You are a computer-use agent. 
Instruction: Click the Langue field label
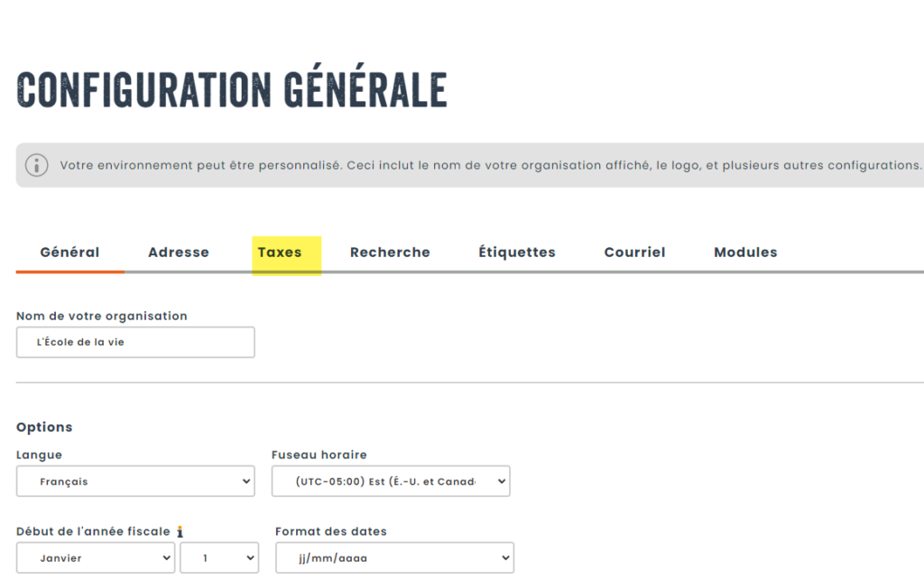tap(40, 455)
